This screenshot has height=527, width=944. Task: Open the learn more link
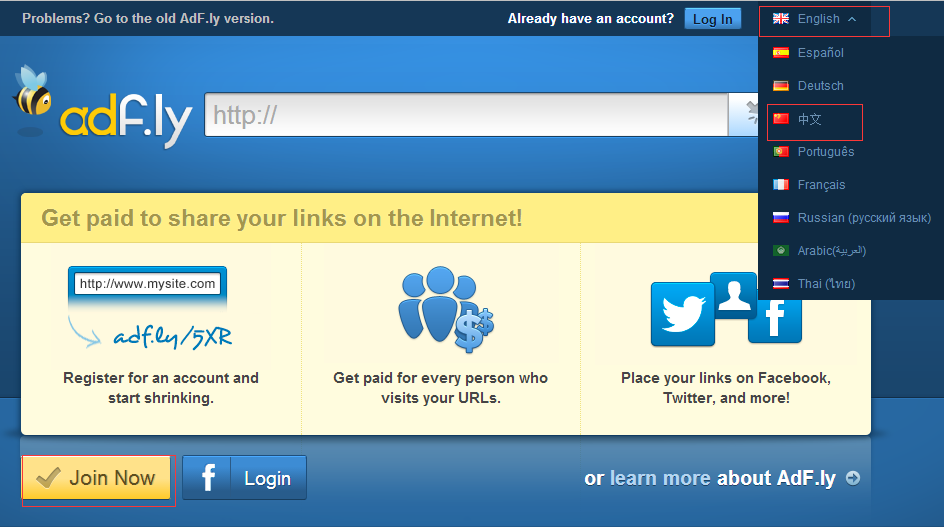(x=660, y=478)
